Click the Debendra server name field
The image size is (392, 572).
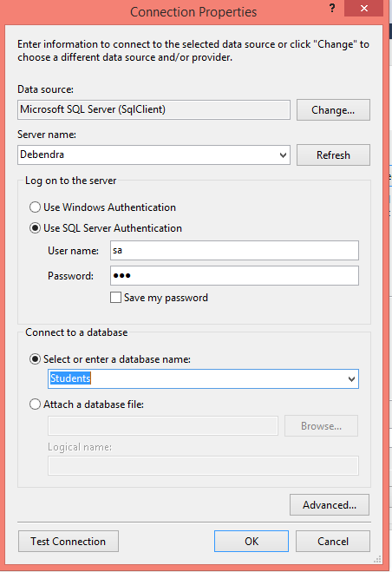pyautogui.click(x=147, y=155)
